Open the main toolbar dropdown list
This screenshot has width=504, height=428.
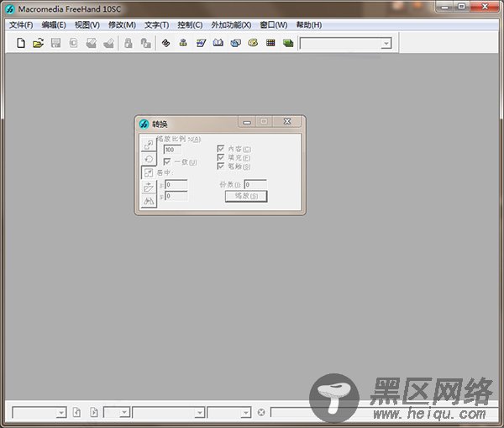click(386, 43)
